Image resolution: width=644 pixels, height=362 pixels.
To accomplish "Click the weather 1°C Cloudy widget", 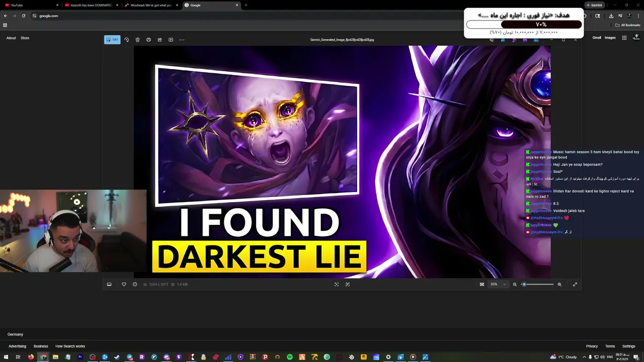I will (563, 357).
